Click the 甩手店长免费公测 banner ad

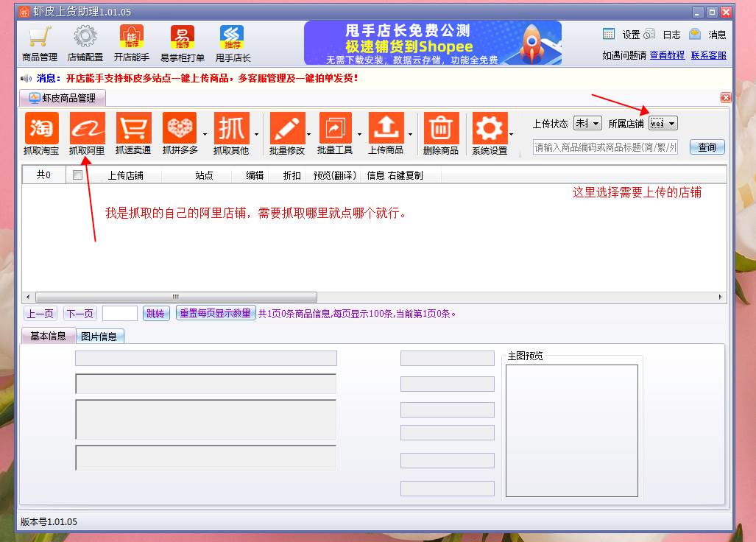tap(433, 43)
